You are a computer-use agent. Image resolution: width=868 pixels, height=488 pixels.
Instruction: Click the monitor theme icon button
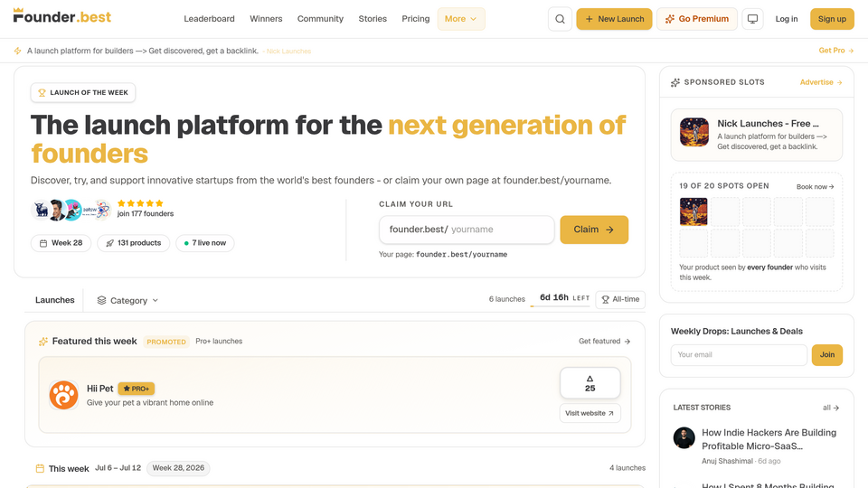click(752, 19)
